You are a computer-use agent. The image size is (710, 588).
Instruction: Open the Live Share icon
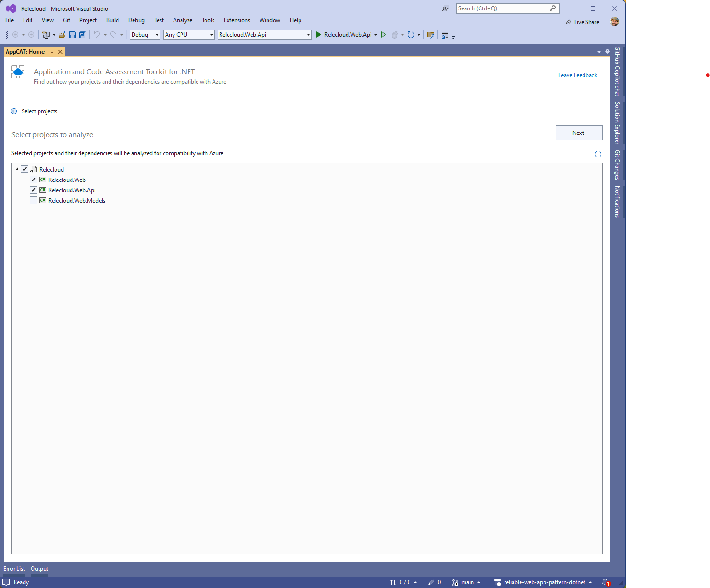tap(568, 22)
